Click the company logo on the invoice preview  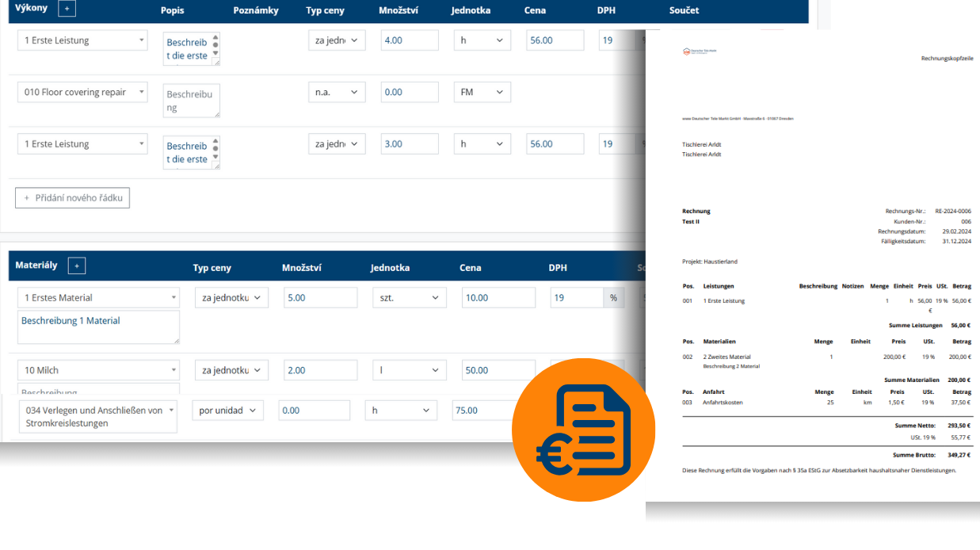click(700, 52)
